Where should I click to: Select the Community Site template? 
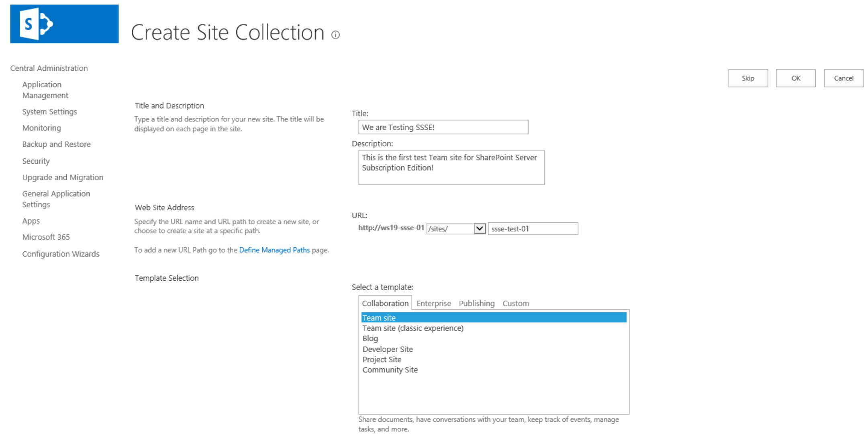click(x=494, y=370)
